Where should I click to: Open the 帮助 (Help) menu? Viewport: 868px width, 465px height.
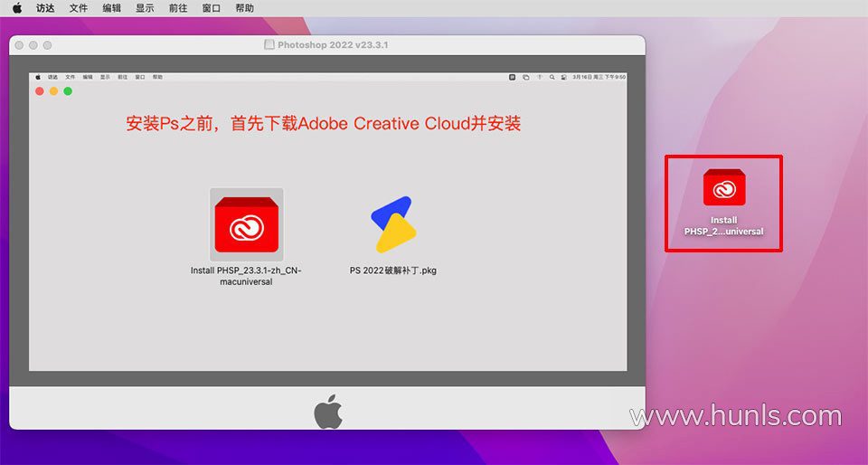[x=244, y=8]
